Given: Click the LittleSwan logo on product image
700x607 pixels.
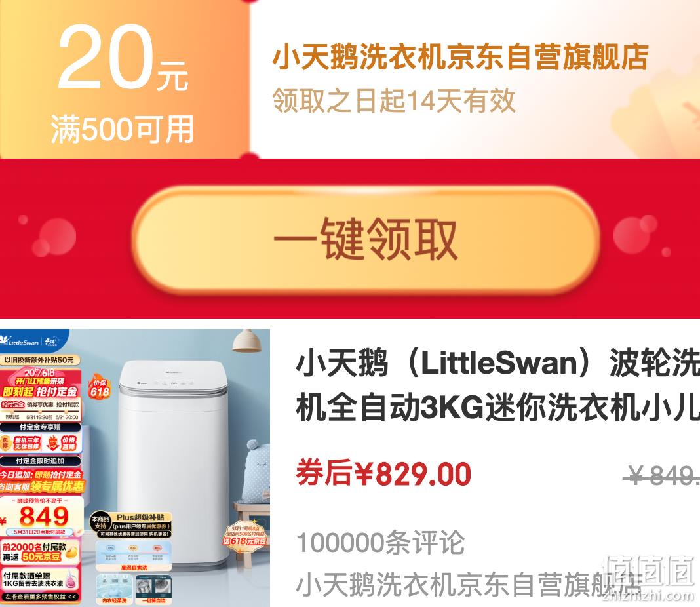Looking at the screenshot, I should [20, 342].
